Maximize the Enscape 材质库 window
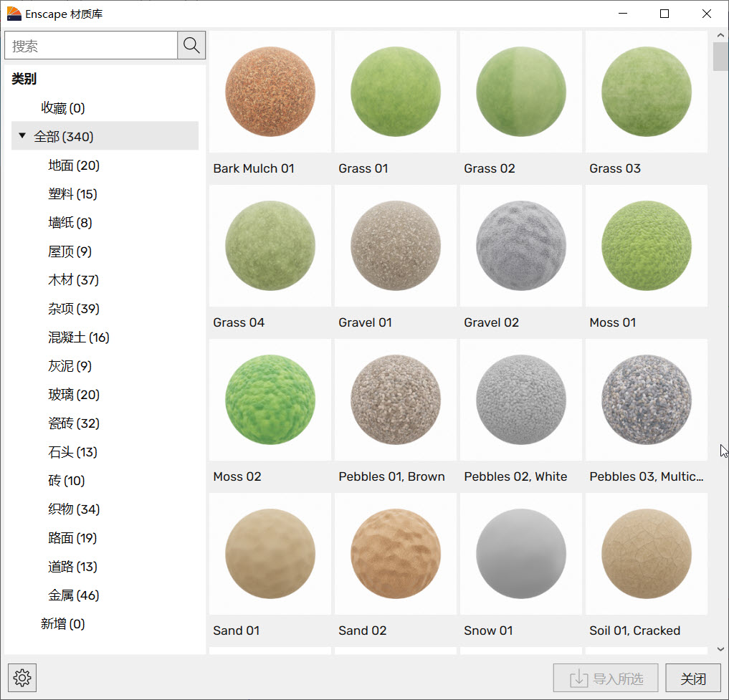This screenshot has height=700, width=729. [664, 14]
